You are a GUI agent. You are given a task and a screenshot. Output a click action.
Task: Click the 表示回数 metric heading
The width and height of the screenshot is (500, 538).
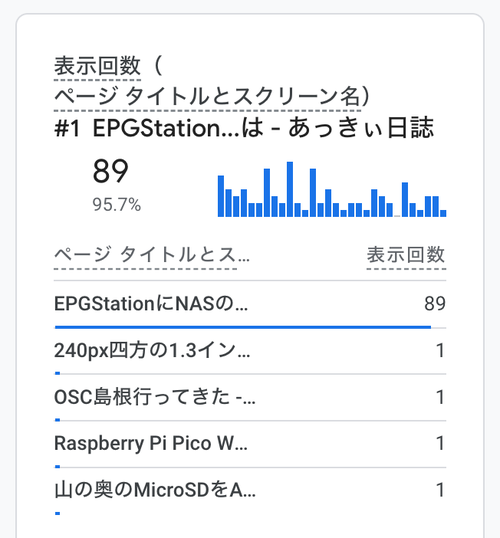97,66
